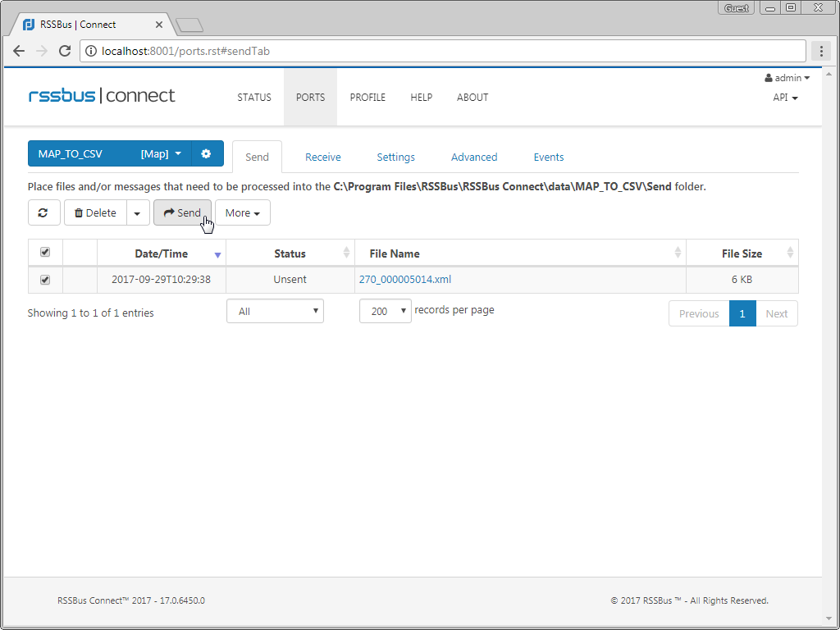View the Events tab
This screenshot has width=840, height=630.
(x=549, y=157)
